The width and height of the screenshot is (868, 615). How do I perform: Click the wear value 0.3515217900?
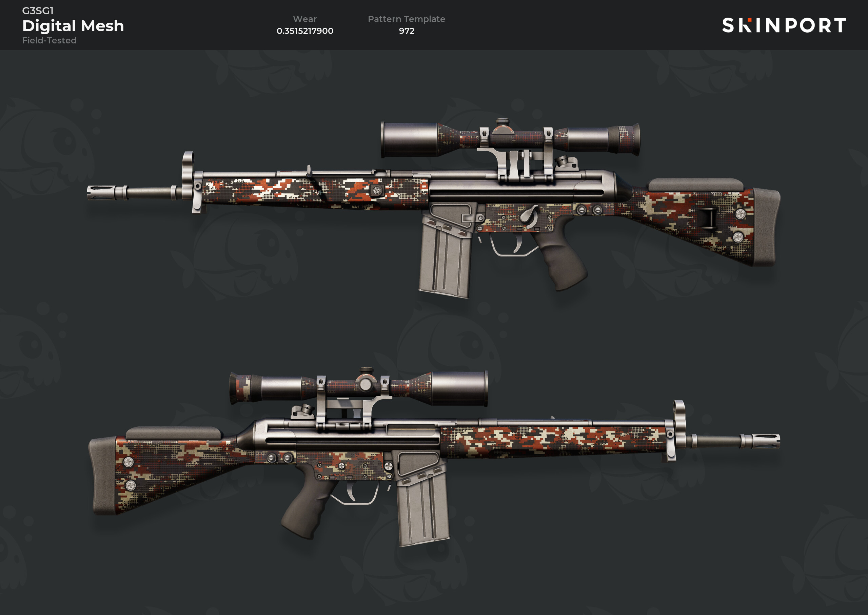[305, 31]
